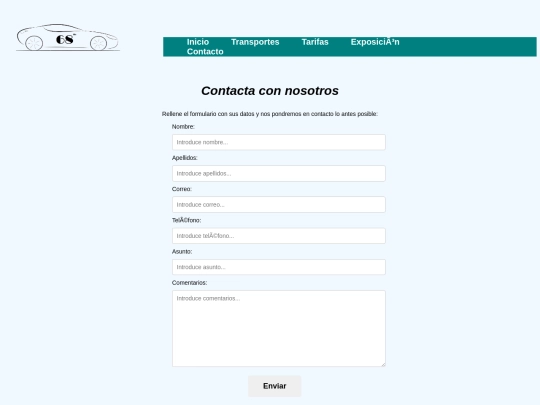
Task: Focus the Nombre input field
Action: coord(279,142)
